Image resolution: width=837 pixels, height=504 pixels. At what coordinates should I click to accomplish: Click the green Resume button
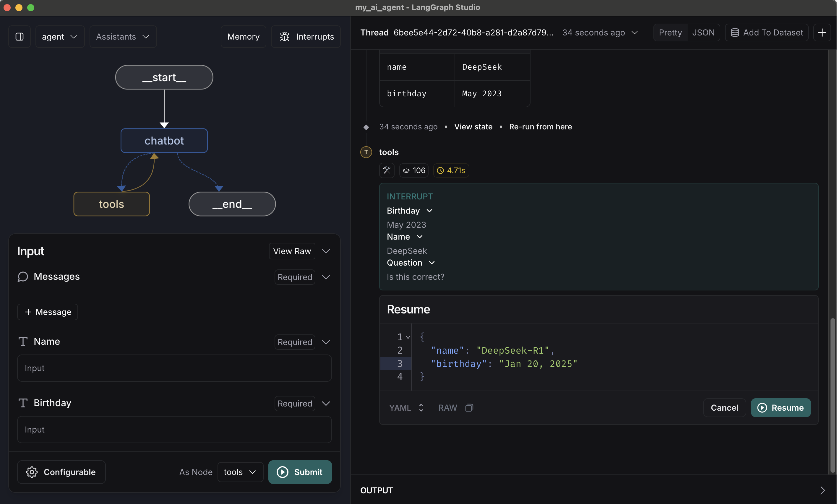(x=780, y=408)
